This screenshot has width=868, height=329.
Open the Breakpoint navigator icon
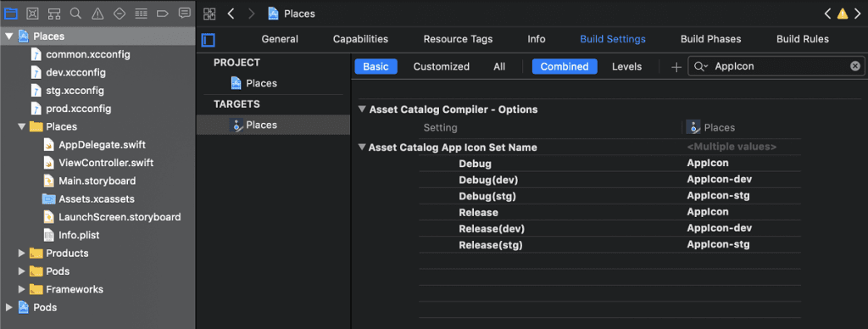tap(163, 14)
